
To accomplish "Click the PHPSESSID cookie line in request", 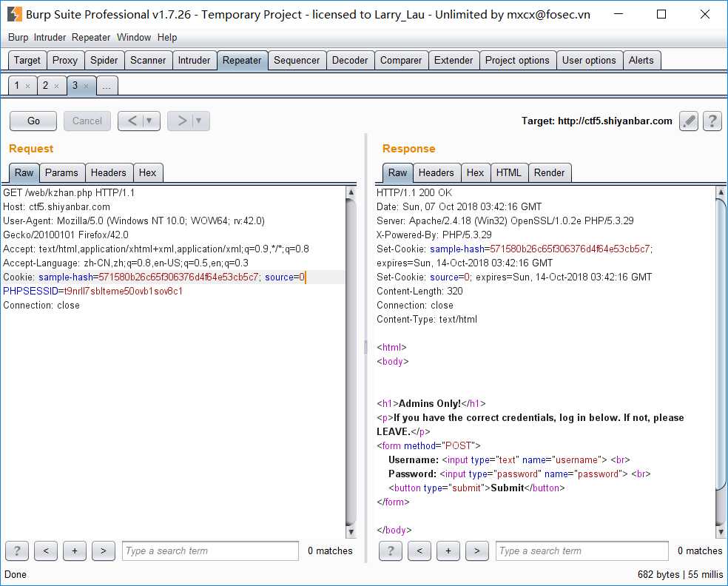I will click(x=93, y=291).
